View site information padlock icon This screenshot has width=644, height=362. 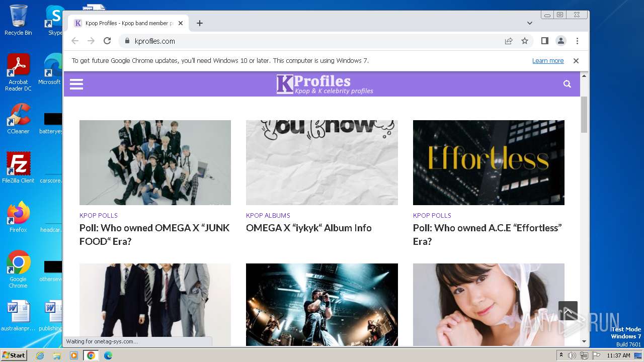pos(127,41)
